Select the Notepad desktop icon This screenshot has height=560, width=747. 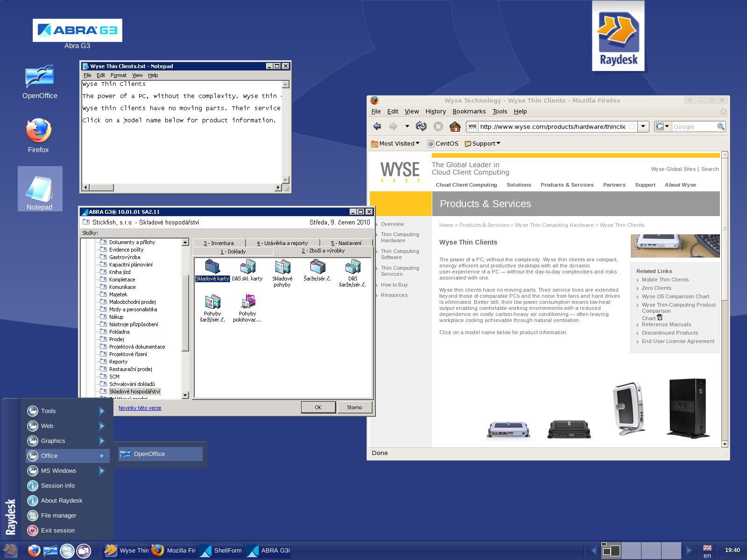(x=39, y=188)
